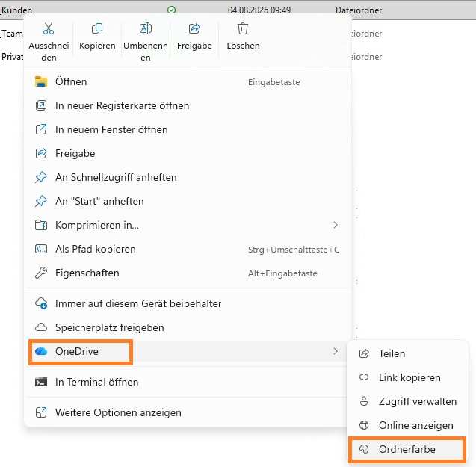
Task: Choose Speicherplatz freigeben
Action: point(188,327)
